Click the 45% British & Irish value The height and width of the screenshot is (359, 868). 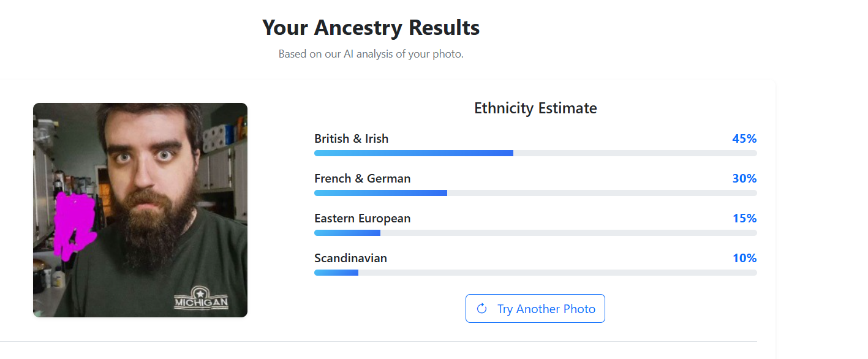tap(744, 139)
